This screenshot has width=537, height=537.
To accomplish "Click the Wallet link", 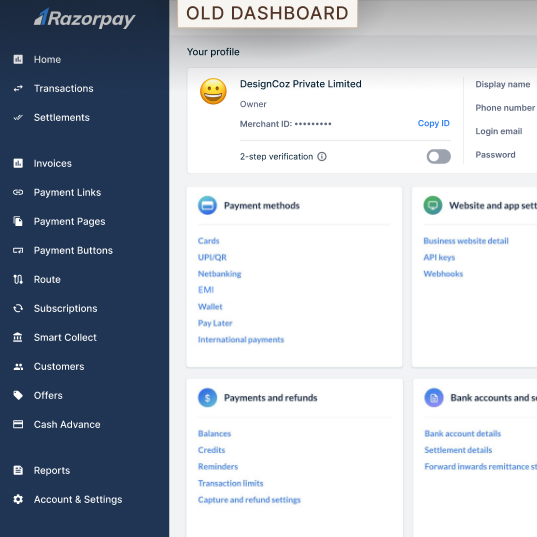I will click(210, 307).
